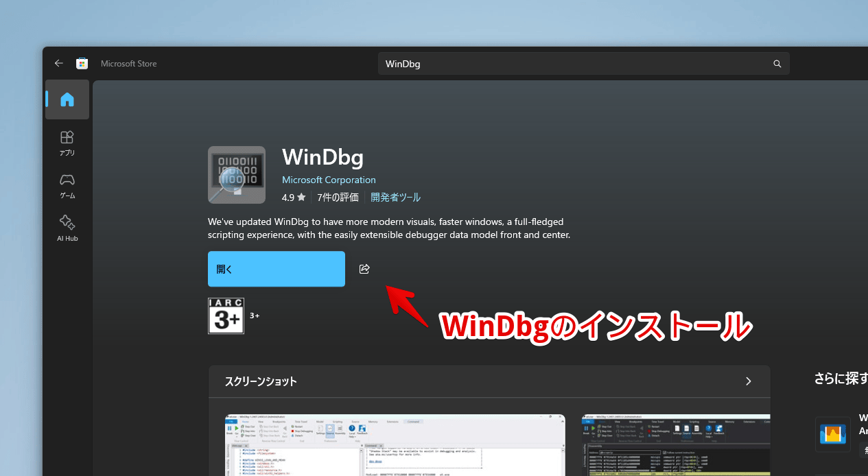Open the first light-theme WinDbg screenshot
Image resolution: width=868 pixels, height=476 pixels.
(x=395, y=444)
